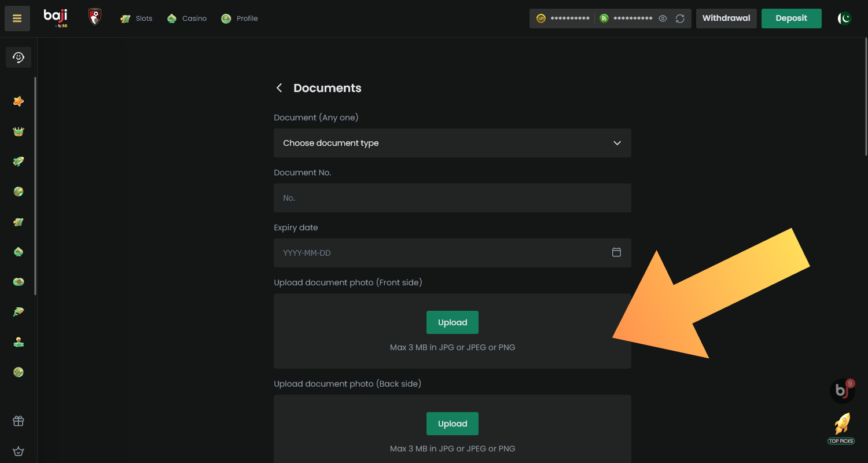Viewport: 868px width, 463px height.
Task: Open the gift rewards icon in the sidebar
Action: pyautogui.click(x=18, y=421)
